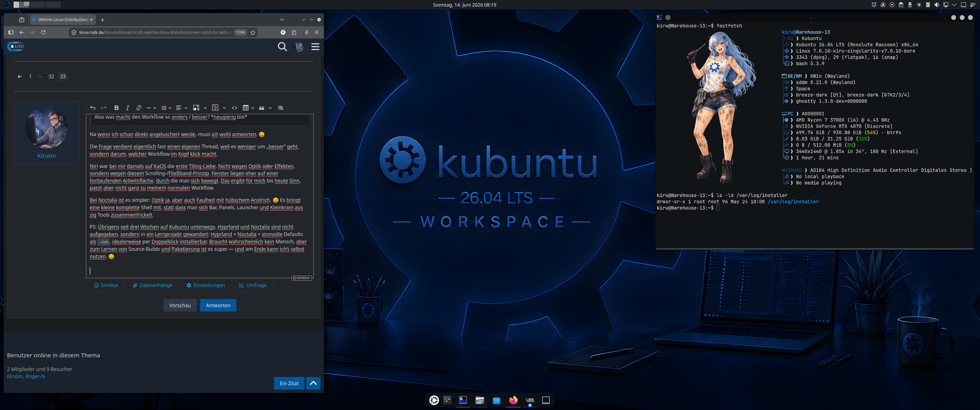Insert a bulleted list in the editor
Viewport: 980px width, 410px height.
coord(164,108)
